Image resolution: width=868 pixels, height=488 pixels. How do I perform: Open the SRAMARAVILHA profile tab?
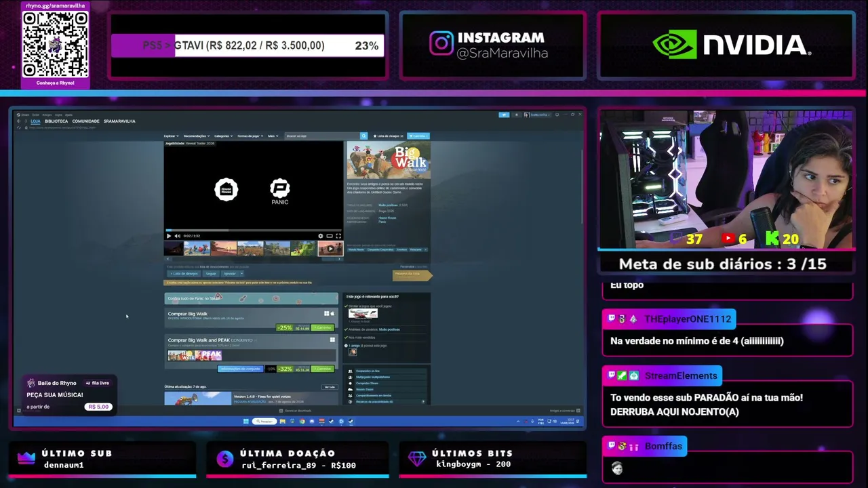pyautogui.click(x=119, y=121)
